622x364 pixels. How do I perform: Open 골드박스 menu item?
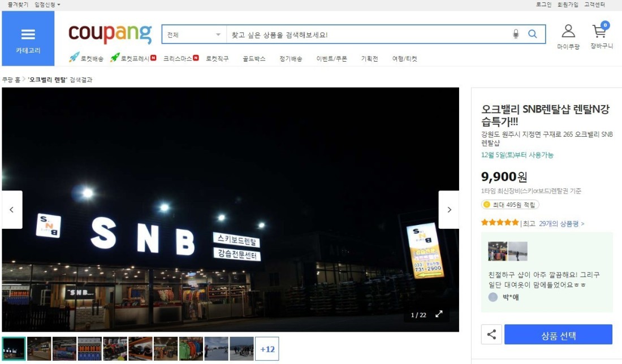tap(254, 59)
